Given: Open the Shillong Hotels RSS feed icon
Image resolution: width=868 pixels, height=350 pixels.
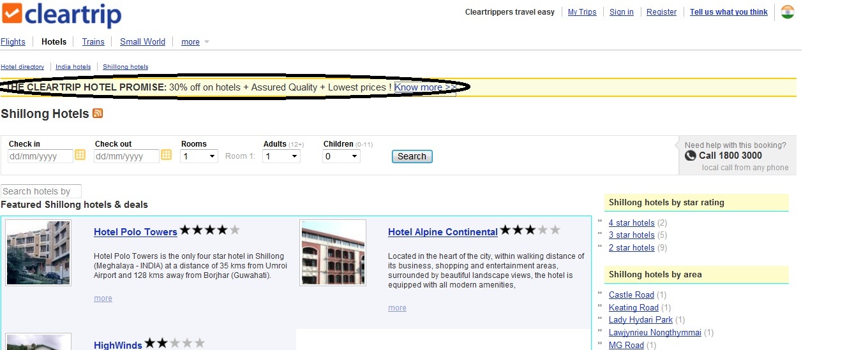Looking at the screenshot, I should tap(98, 113).
